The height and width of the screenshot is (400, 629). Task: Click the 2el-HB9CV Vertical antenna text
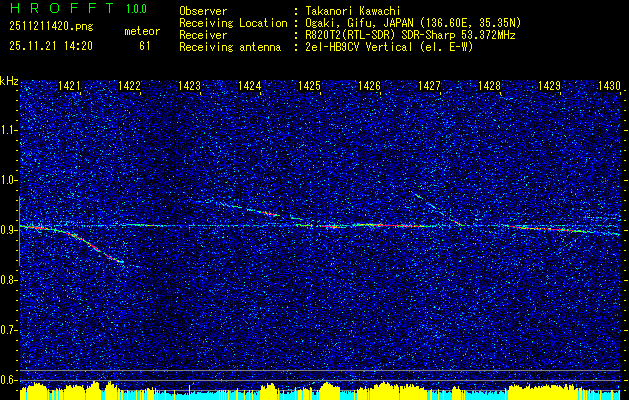(x=389, y=47)
